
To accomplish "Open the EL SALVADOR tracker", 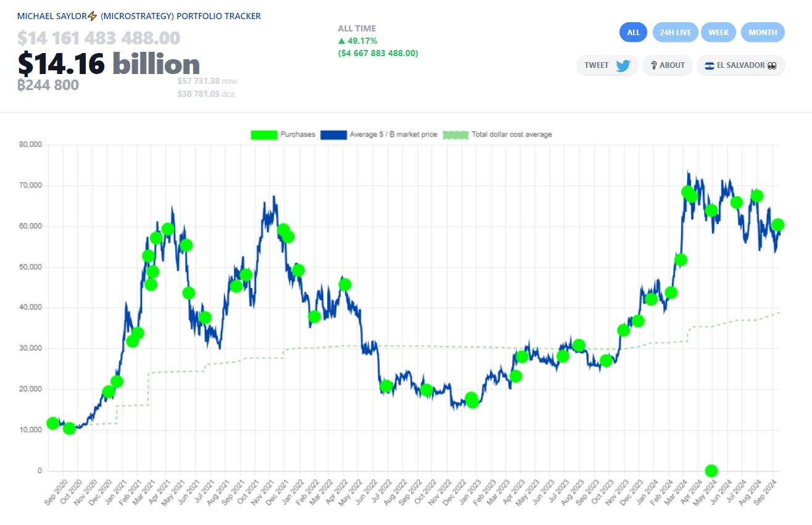I will coord(740,65).
